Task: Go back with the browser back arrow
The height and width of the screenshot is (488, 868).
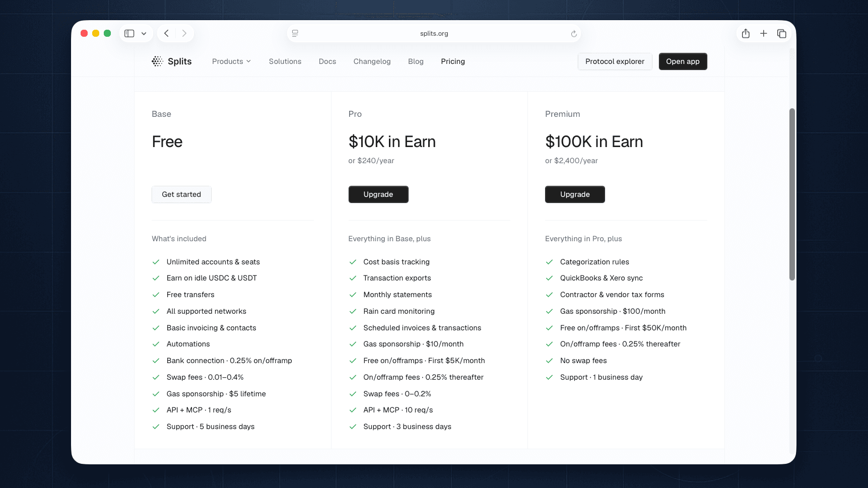Action: [x=166, y=33]
